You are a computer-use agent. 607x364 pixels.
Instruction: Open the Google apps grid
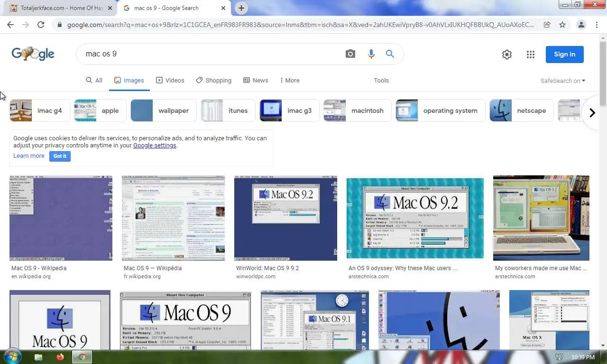(531, 55)
